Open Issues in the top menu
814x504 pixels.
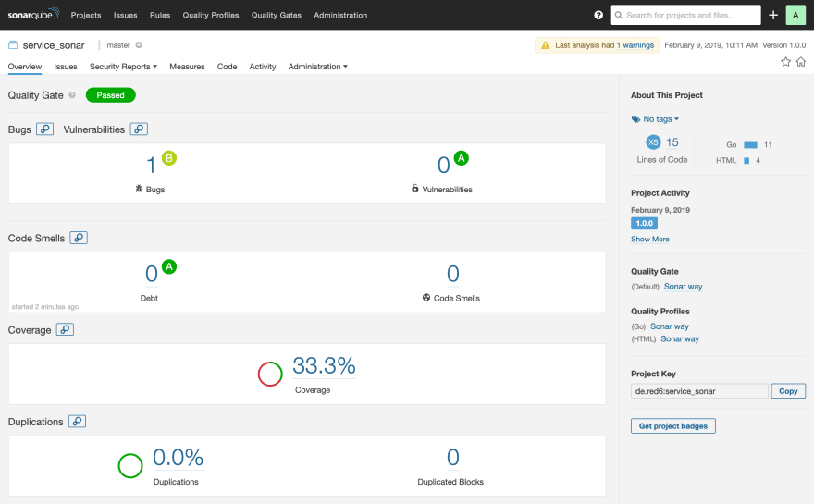point(126,15)
